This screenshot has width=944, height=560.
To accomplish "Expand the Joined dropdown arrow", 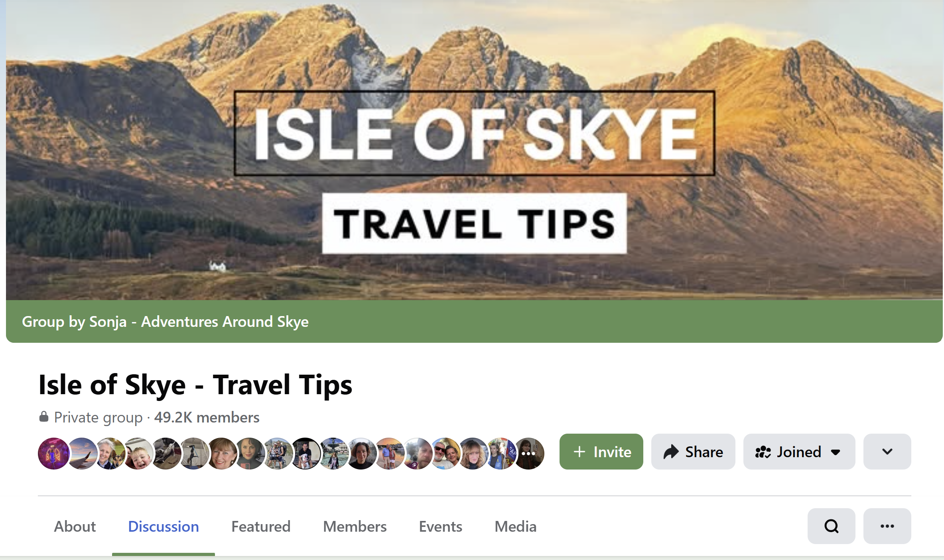I will tap(836, 452).
